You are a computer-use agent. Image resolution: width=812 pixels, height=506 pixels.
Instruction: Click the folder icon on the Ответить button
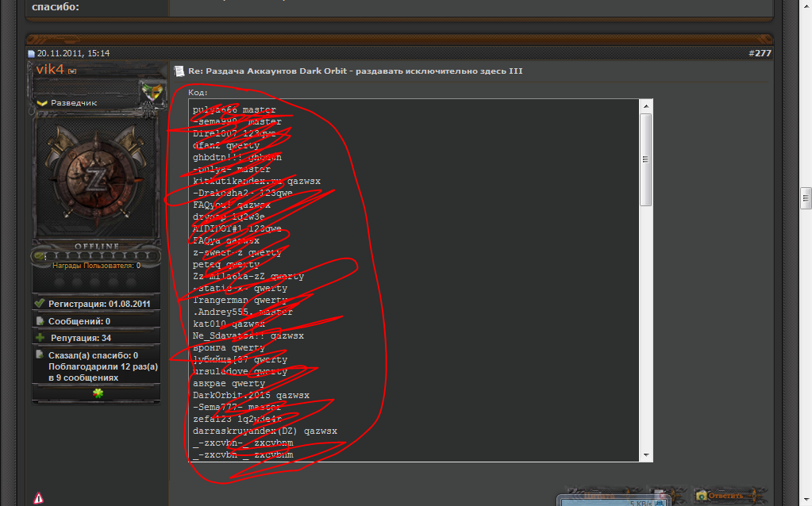[x=701, y=495]
